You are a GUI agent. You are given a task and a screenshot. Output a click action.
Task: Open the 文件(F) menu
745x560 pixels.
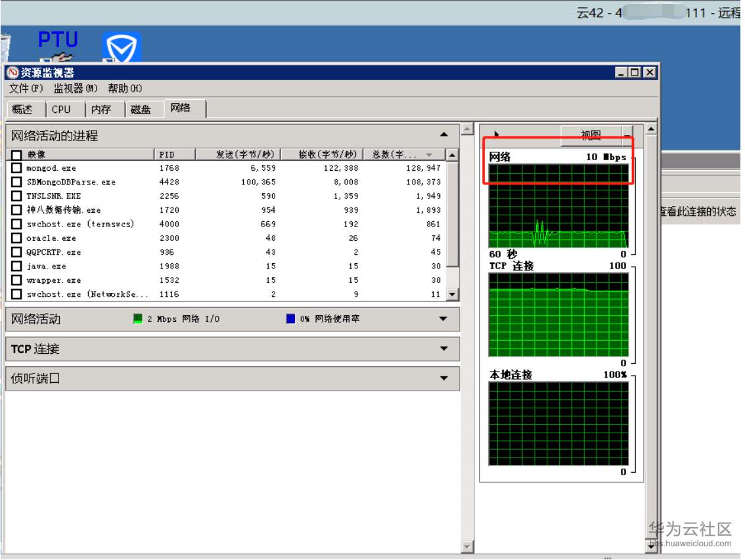coord(24,88)
